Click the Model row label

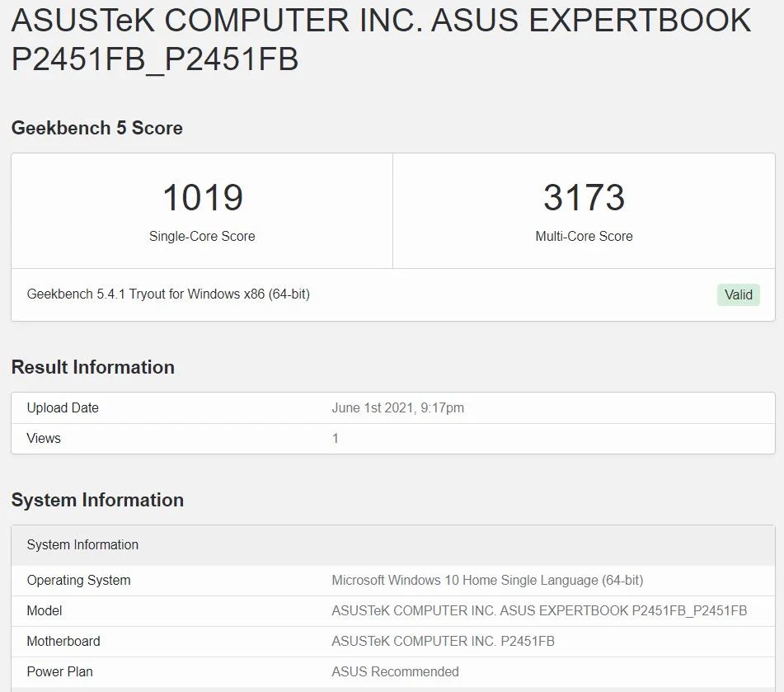[x=44, y=611]
